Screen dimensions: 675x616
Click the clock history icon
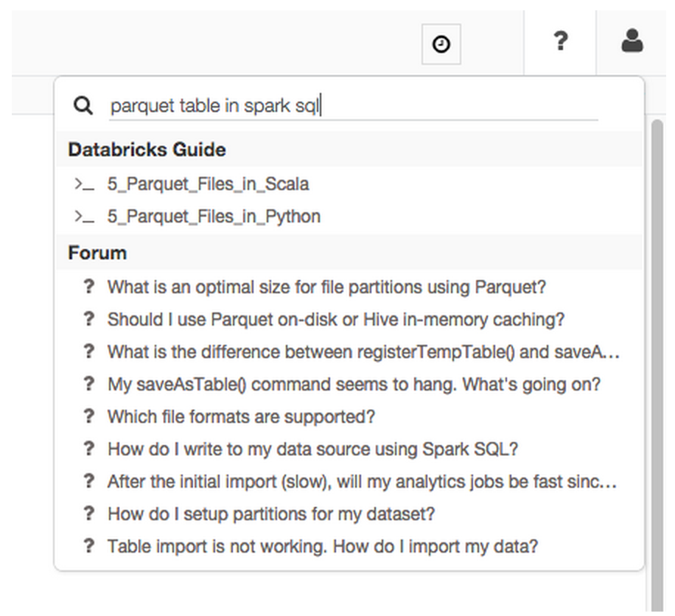point(441,44)
